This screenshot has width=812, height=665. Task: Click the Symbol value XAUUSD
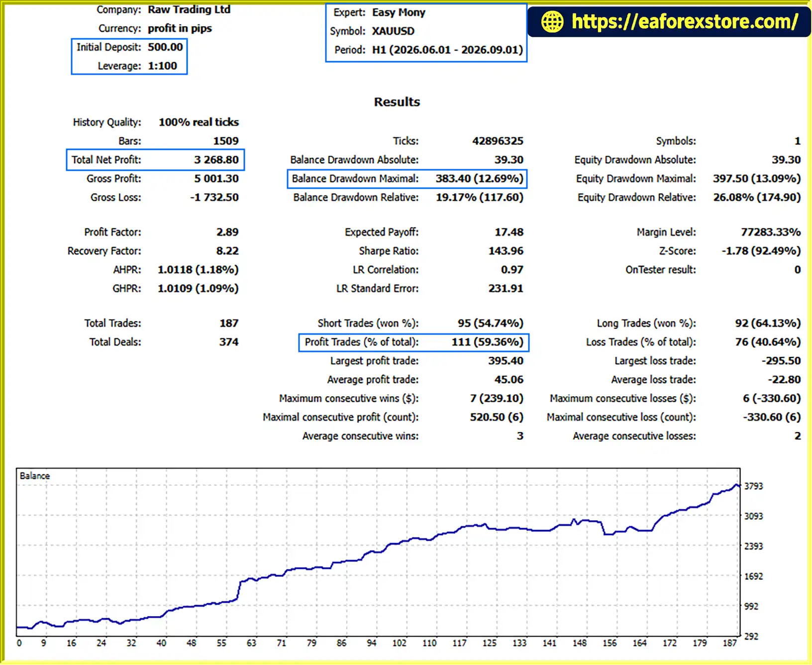coord(393,31)
